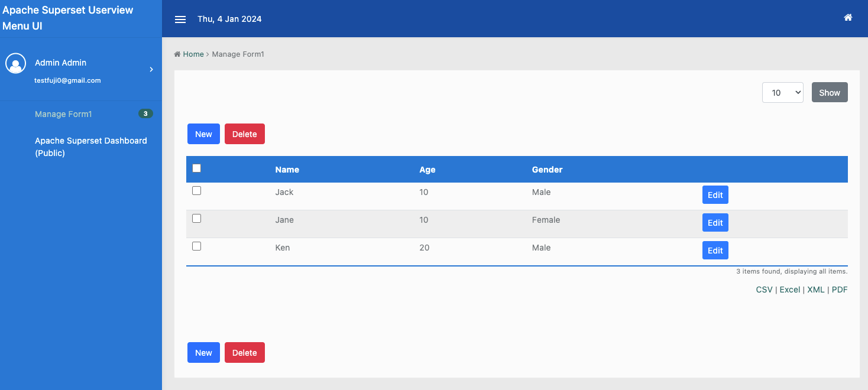Image resolution: width=868 pixels, height=390 pixels.
Task: Check the checkbox for Jack's row
Action: (197, 191)
